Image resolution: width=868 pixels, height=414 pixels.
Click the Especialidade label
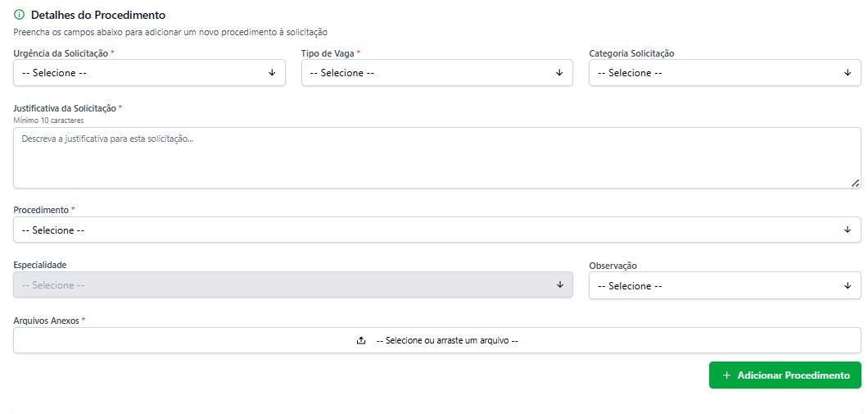[x=40, y=265]
